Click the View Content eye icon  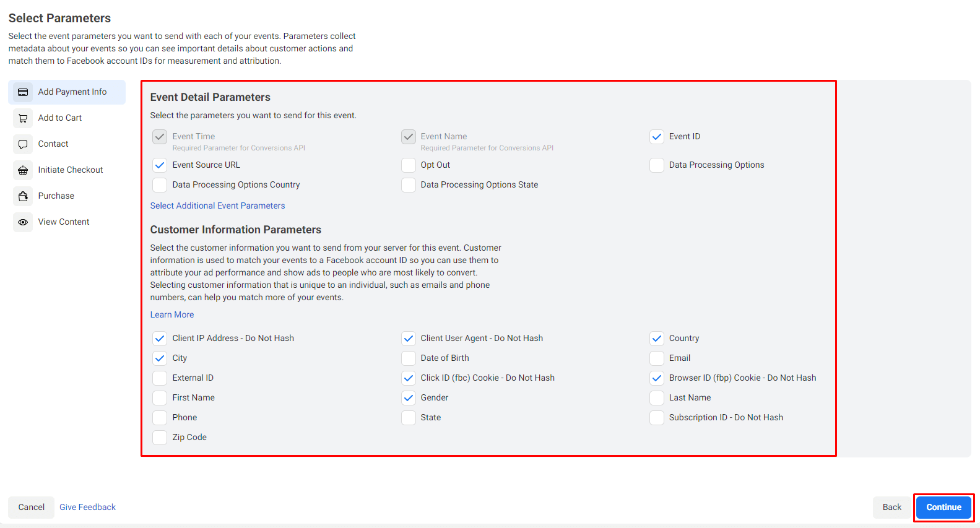coord(23,222)
